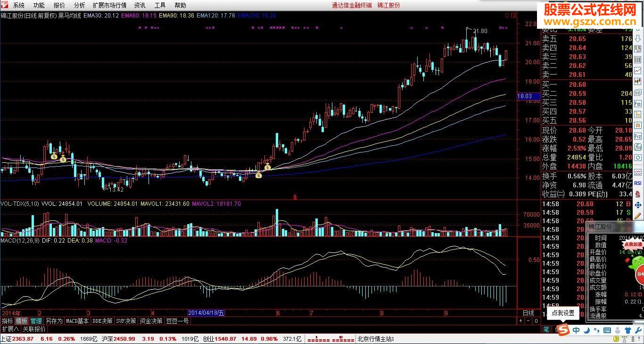Open the quote table grid icon
The width and height of the screenshot is (644, 344).
click(638, 59)
